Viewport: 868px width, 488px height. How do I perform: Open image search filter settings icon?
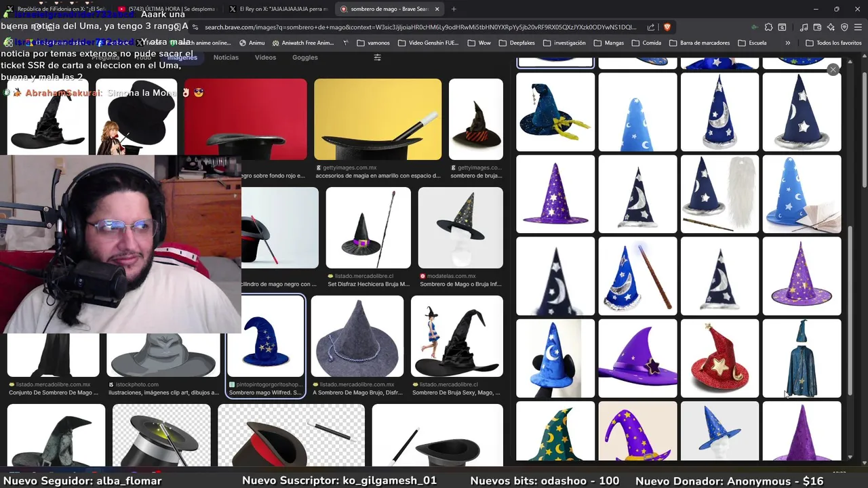pyautogui.click(x=378, y=58)
